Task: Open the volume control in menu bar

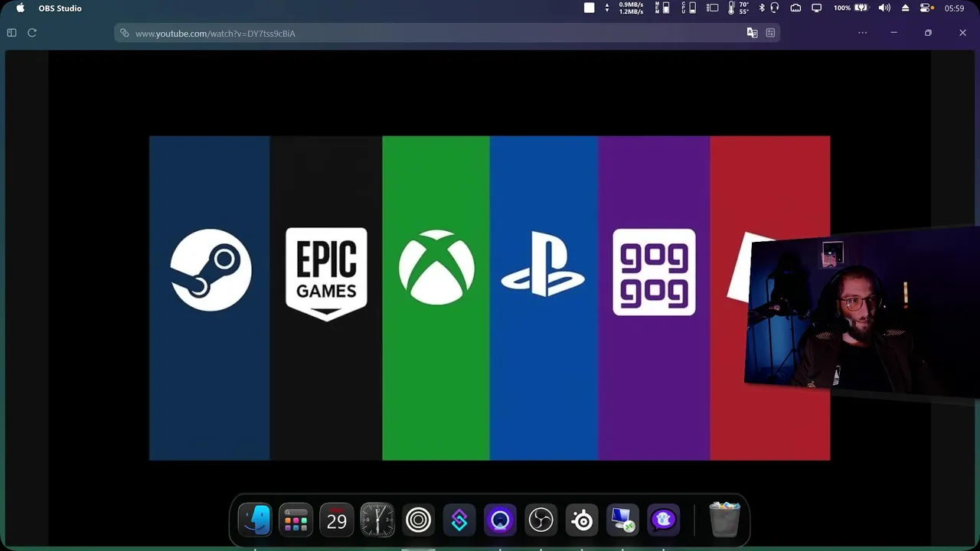Action: (884, 8)
